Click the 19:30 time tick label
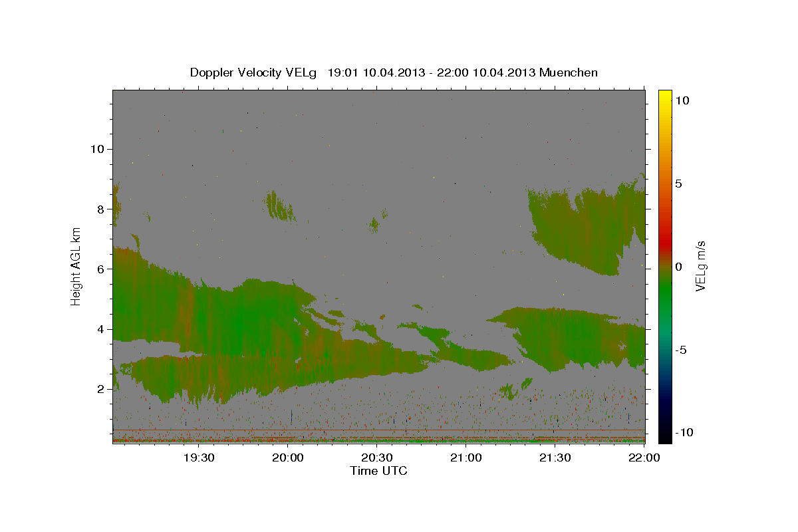 pos(199,458)
